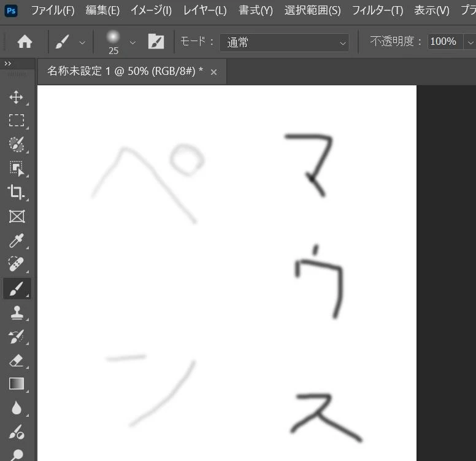476x461 pixels.
Task: Select the Frame tool
Action: pos(17,216)
